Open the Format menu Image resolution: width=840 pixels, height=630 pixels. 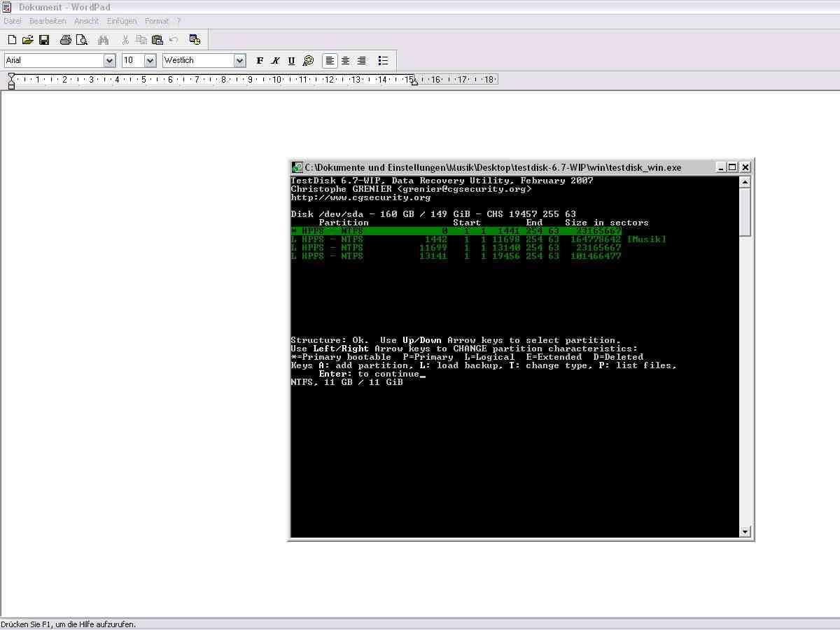pos(157,21)
